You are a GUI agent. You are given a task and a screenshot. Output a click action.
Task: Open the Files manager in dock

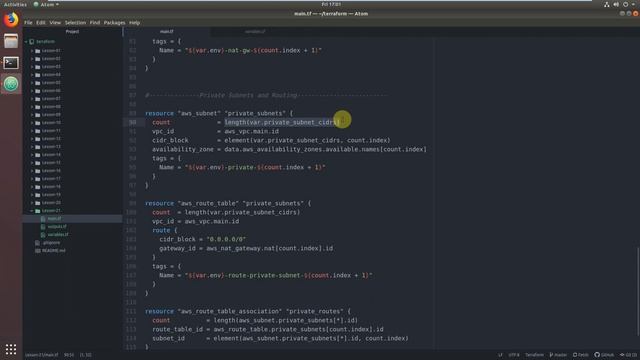click(x=11, y=41)
